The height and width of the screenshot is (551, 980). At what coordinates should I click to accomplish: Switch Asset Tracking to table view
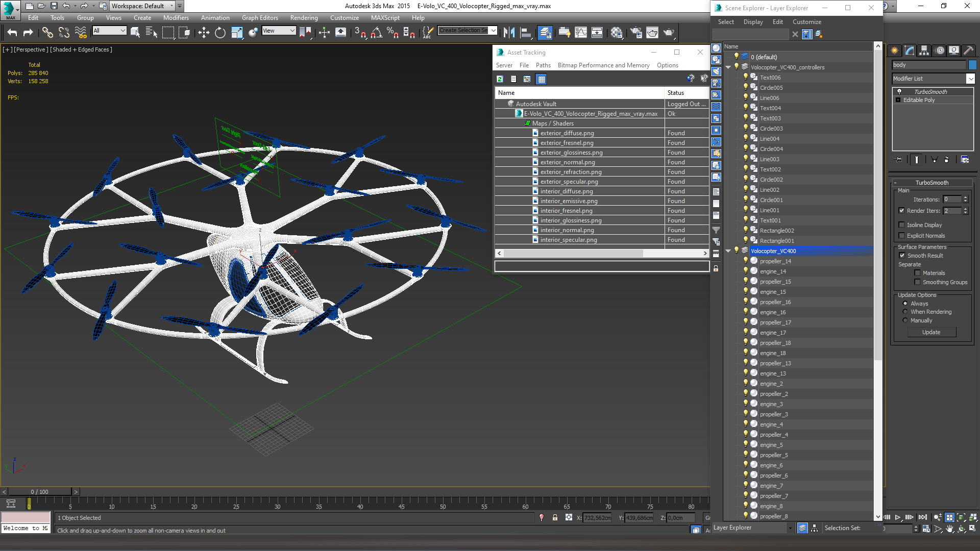(x=542, y=79)
